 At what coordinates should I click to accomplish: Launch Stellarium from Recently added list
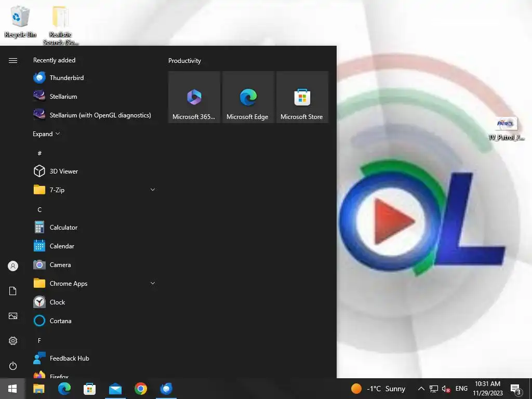point(95,96)
